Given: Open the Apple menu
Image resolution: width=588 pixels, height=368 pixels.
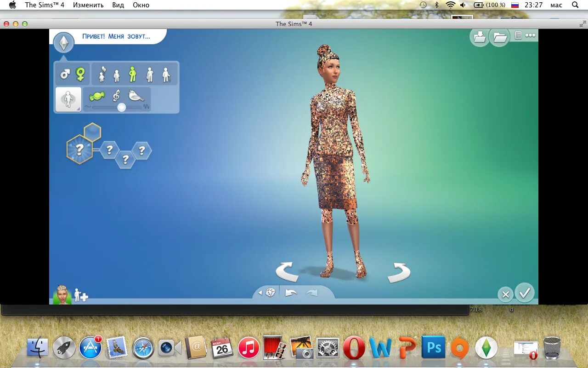Looking at the screenshot, I should (x=12, y=5).
